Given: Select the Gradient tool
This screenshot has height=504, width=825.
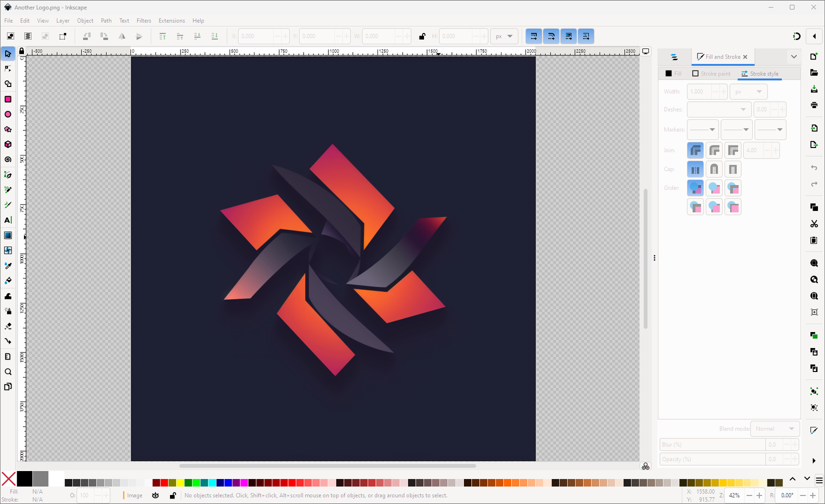Looking at the screenshot, I should pos(8,235).
